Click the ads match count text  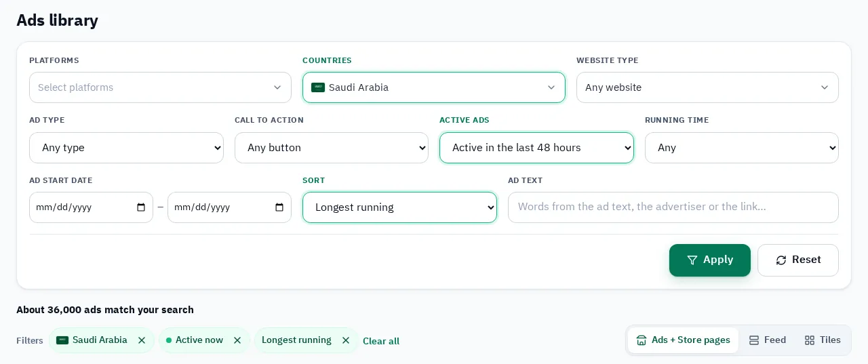pos(105,310)
